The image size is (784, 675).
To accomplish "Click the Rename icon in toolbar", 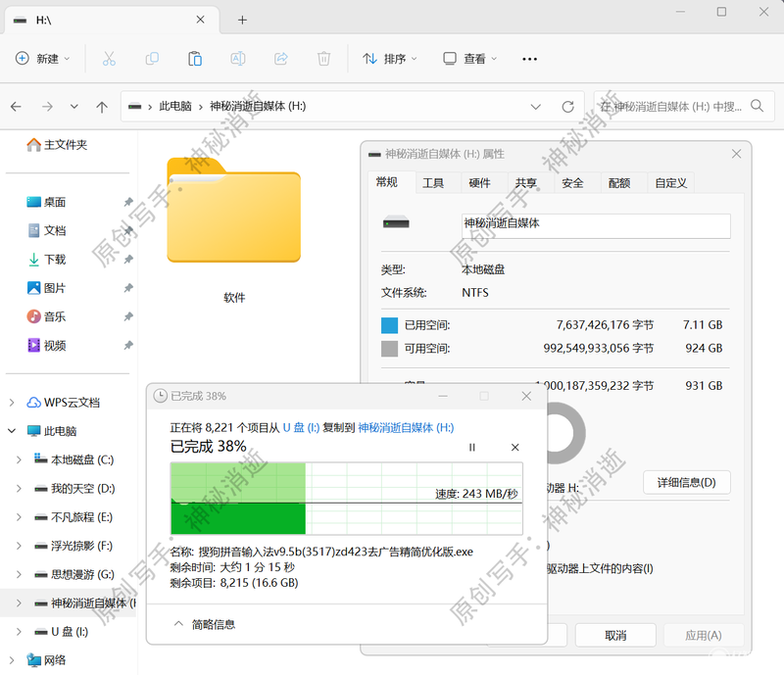I will (x=238, y=59).
